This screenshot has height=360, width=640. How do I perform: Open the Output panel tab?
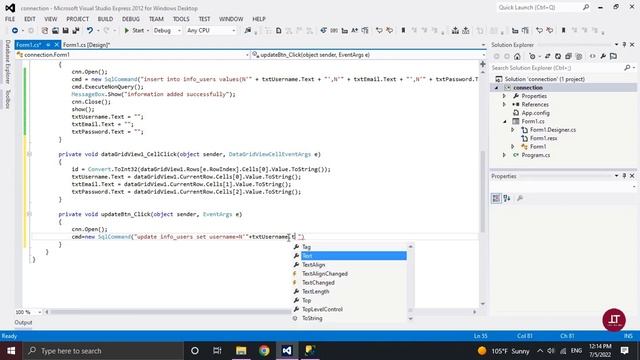coord(23,322)
